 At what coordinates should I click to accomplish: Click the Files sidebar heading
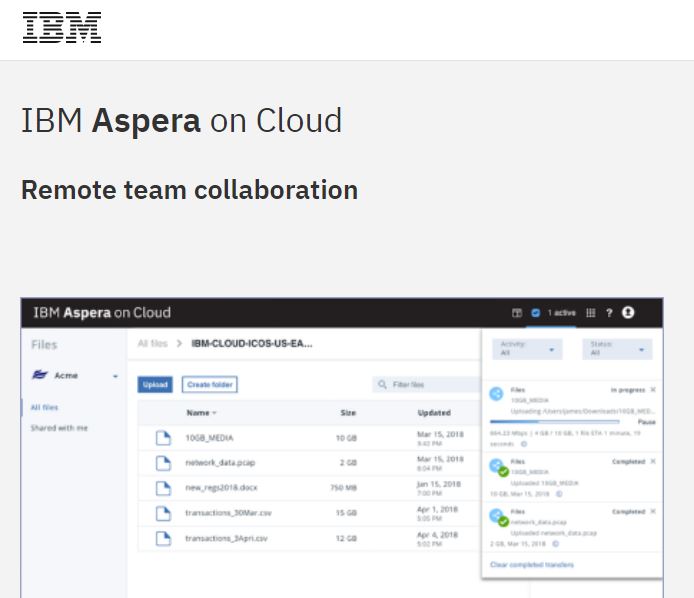(44, 345)
